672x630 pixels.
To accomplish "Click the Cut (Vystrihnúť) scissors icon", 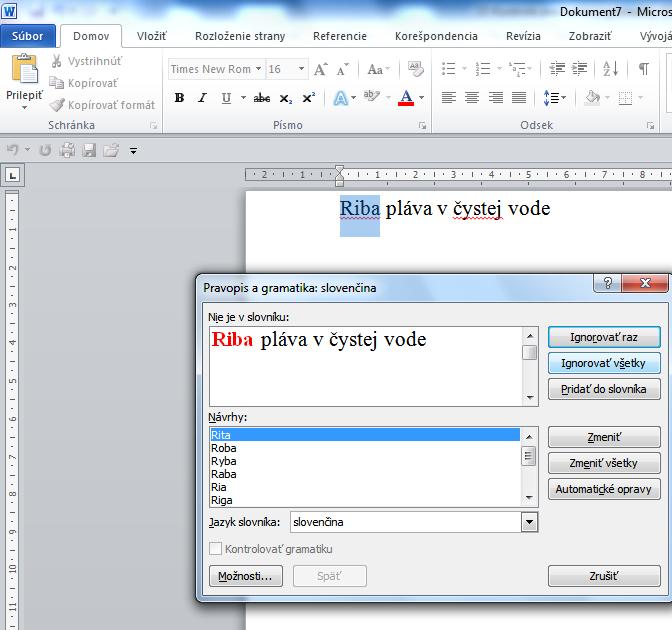I will pos(57,61).
